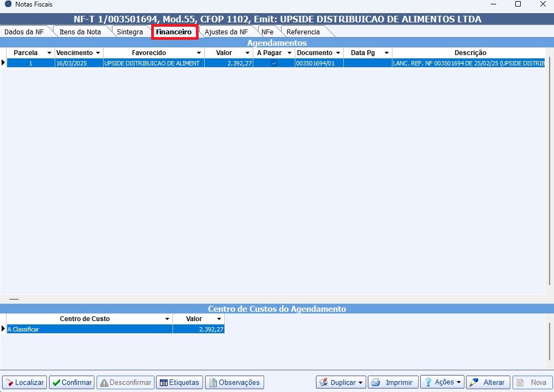Open the Etiquetas labels window
This screenshot has height=392, width=554.
click(x=180, y=382)
